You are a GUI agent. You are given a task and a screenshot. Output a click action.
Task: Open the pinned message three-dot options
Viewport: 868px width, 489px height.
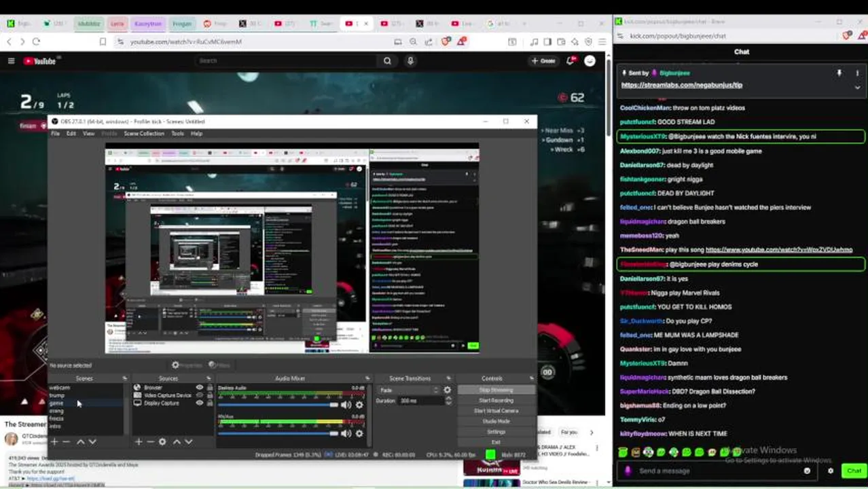click(857, 73)
